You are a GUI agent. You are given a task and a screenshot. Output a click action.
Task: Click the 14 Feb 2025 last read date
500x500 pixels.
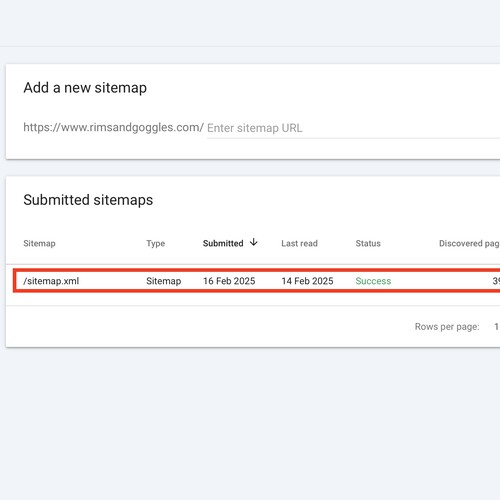click(x=307, y=281)
